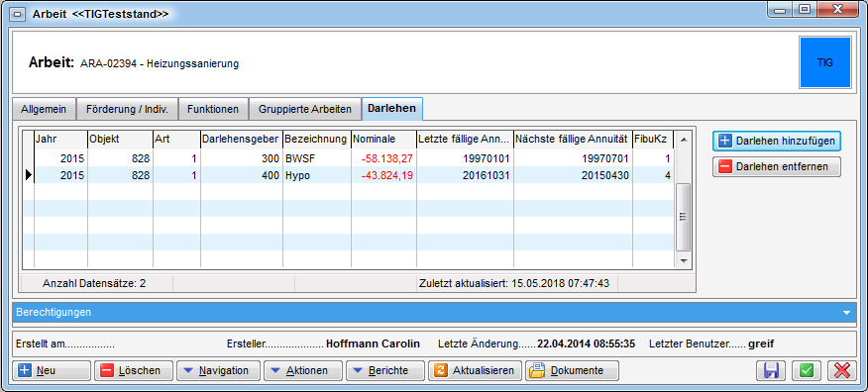Click the Letzte fällige Ann... column header
This screenshot has height=392, width=868.
coord(465,141)
